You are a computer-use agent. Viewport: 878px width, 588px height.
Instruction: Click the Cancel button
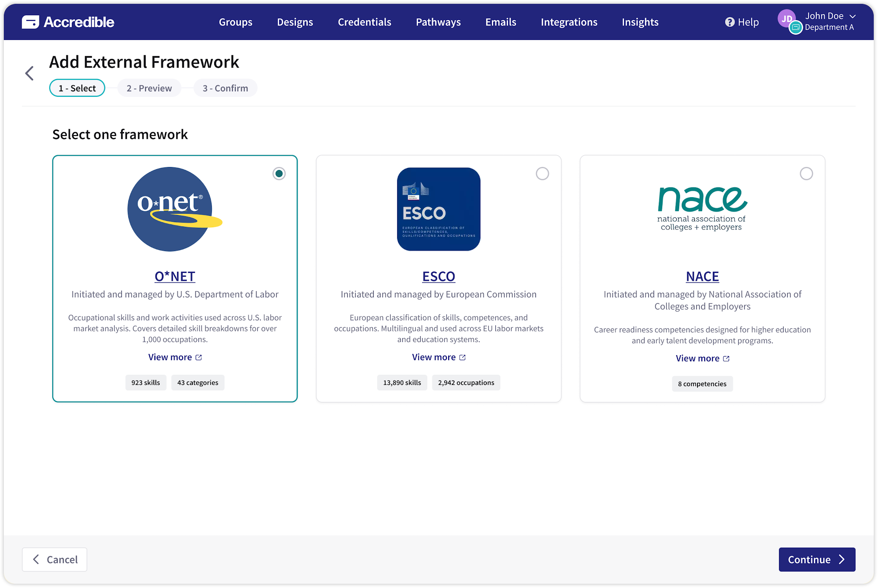coord(55,560)
